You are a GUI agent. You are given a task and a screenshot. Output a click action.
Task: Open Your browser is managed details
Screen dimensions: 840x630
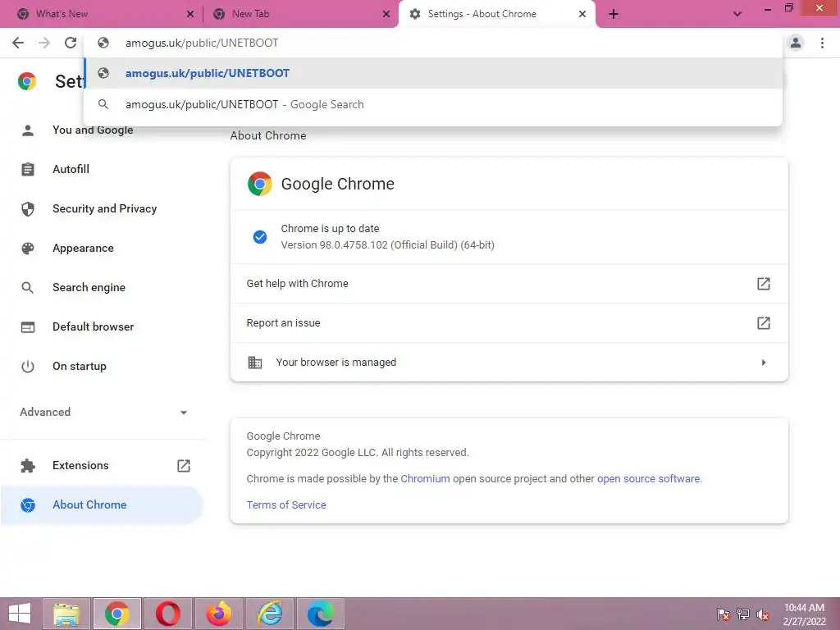point(509,362)
